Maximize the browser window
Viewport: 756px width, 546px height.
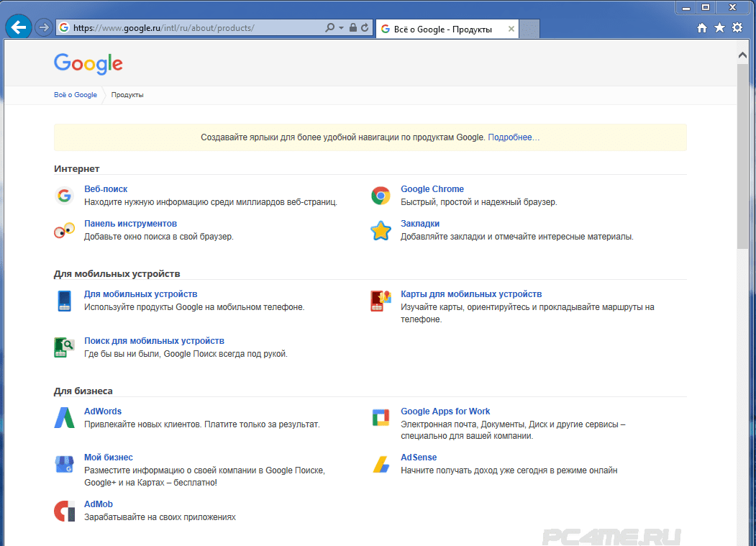(x=706, y=7)
